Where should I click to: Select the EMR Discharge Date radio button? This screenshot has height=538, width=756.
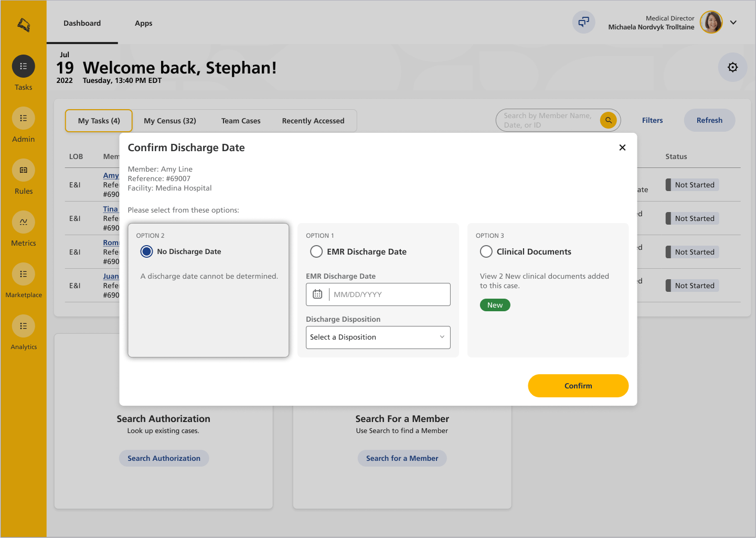point(316,252)
